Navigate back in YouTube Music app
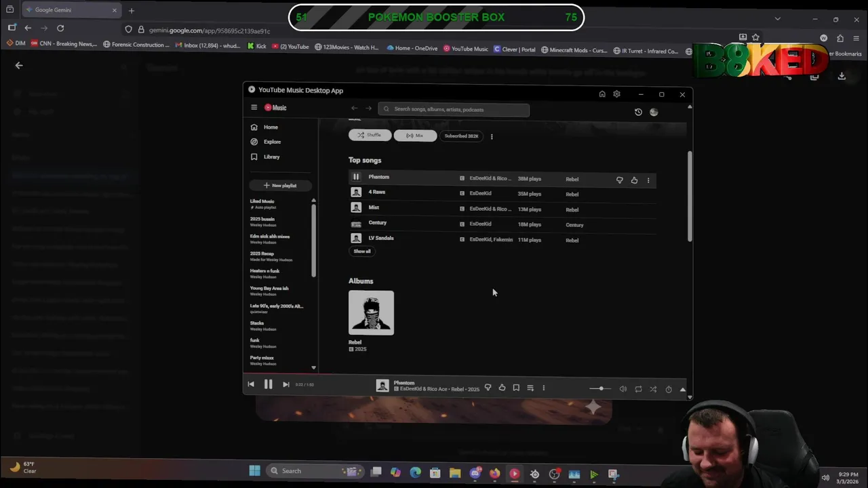Image resolution: width=868 pixels, height=488 pixels. pyautogui.click(x=354, y=108)
